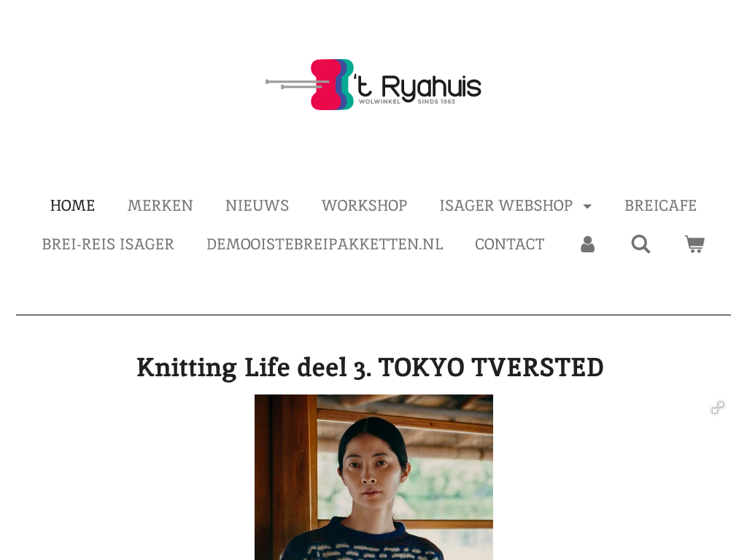Screen dimensions: 747x560
Task: Click the SINDS 1963 logo text
Action: (x=436, y=101)
